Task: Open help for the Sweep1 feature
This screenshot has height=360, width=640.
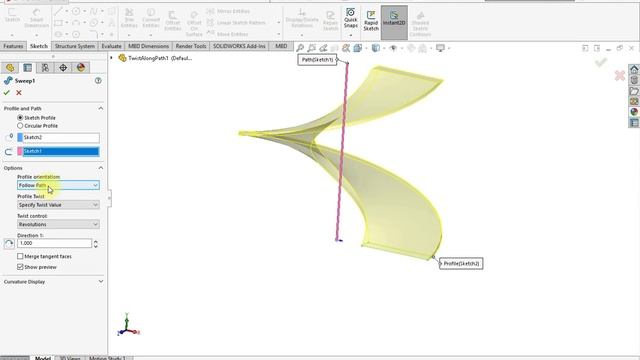Action: (98, 81)
